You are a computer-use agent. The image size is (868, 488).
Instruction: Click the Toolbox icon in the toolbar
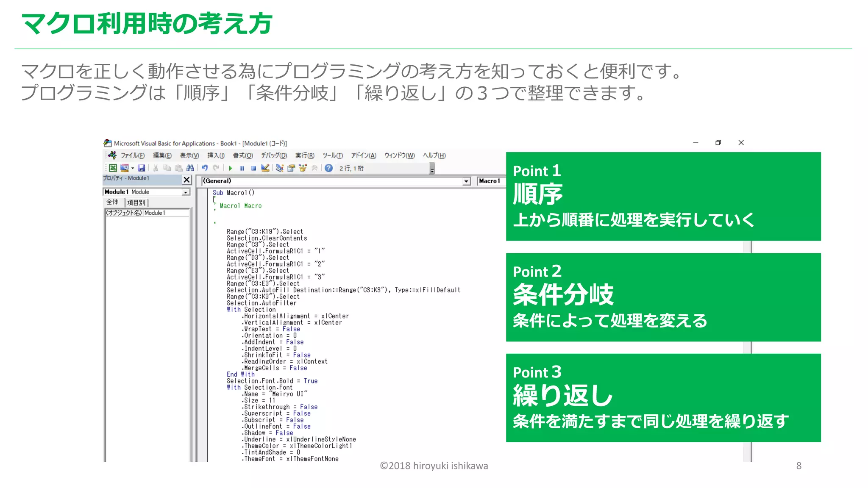click(314, 168)
